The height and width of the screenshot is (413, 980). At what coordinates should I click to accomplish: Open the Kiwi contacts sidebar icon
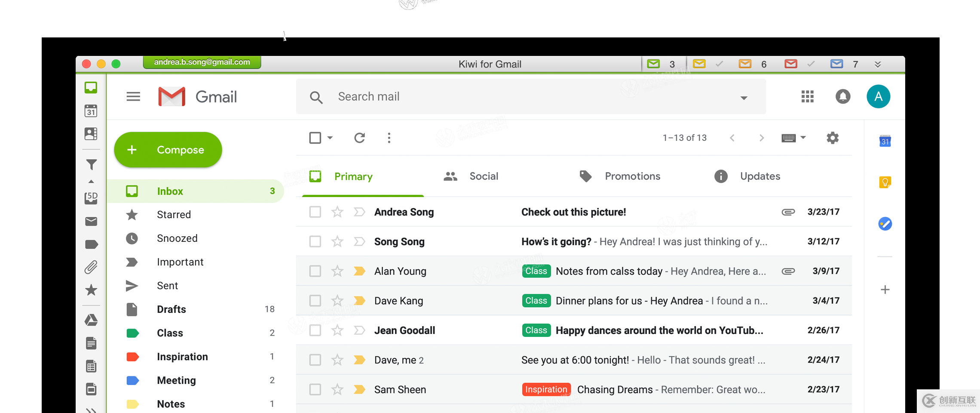coord(91,134)
